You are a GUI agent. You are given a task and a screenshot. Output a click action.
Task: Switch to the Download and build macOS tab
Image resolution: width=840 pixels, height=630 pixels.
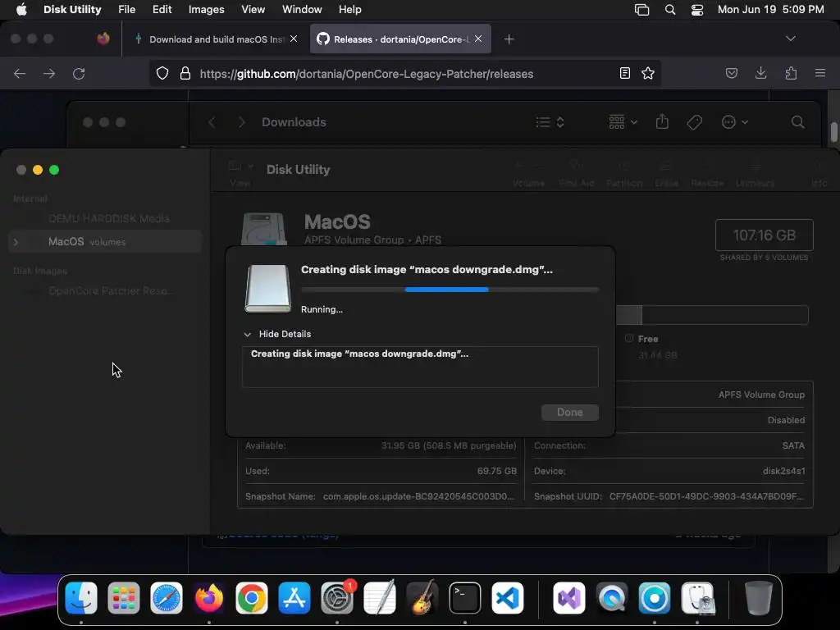[217, 39]
